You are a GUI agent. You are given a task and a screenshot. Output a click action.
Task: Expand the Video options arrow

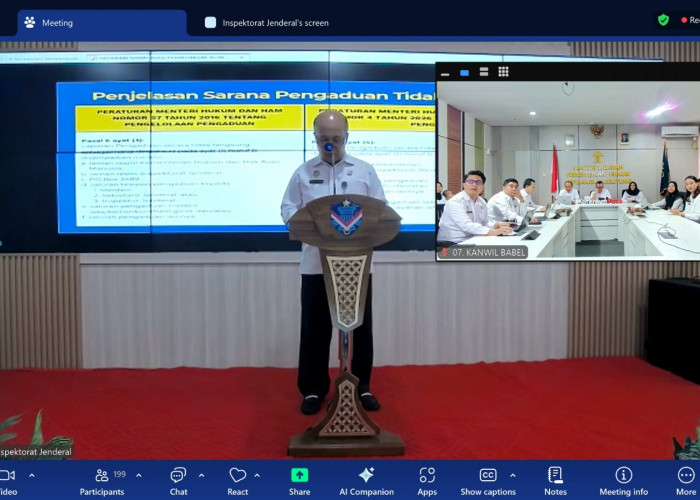32,476
